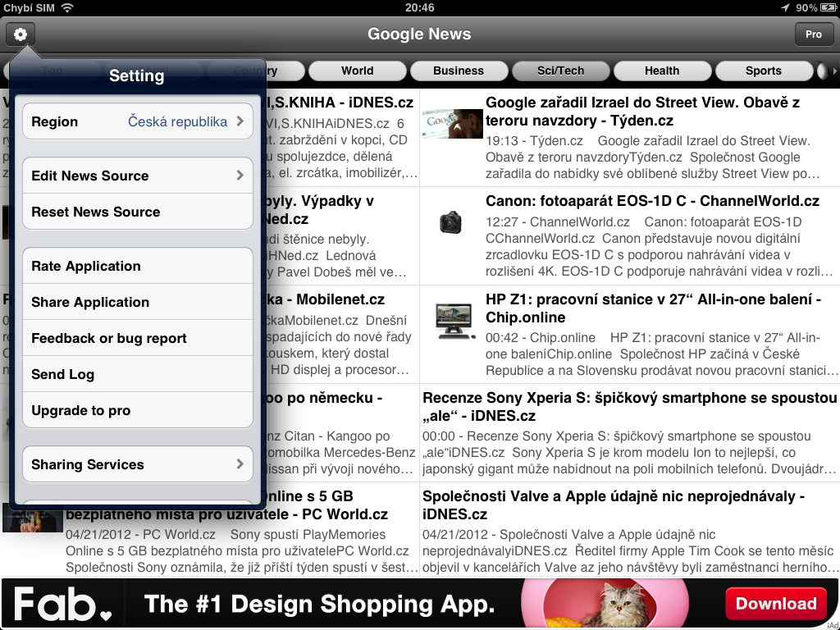Image resolution: width=840 pixels, height=630 pixels.
Task: Expand Sharing Services chevron
Action: pyautogui.click(x=240, y=464)
